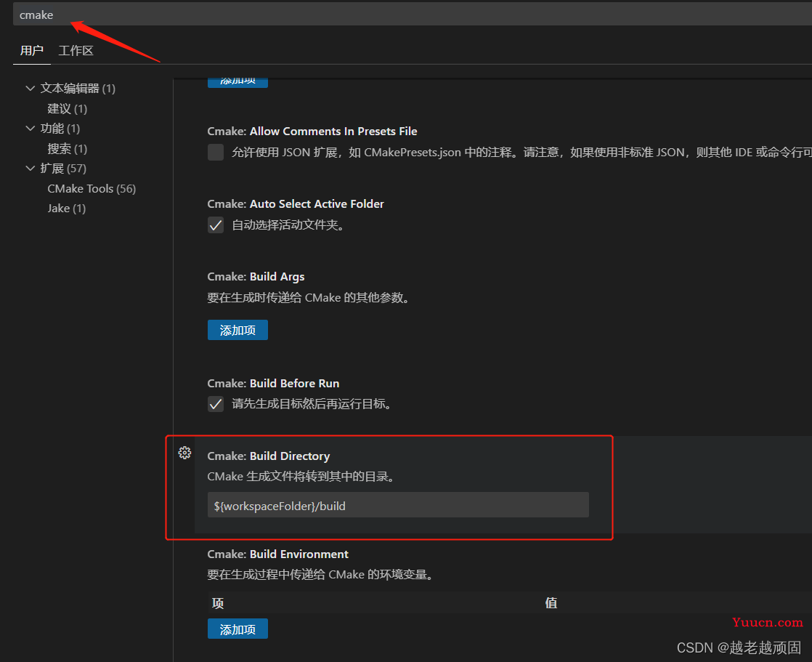Viewport: 812px width, 662px height.
Task: Switch to the 用户 settings tab
Action: pyautogui.click(x=31, y=51)
